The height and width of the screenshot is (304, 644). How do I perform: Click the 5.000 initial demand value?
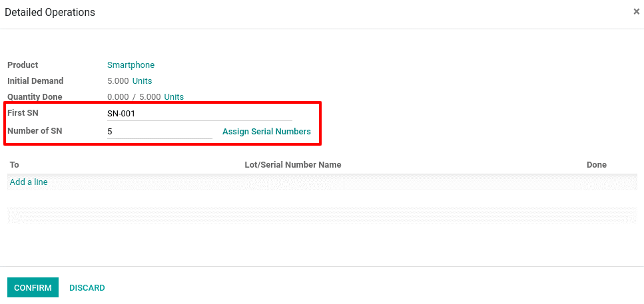(118, 80)
